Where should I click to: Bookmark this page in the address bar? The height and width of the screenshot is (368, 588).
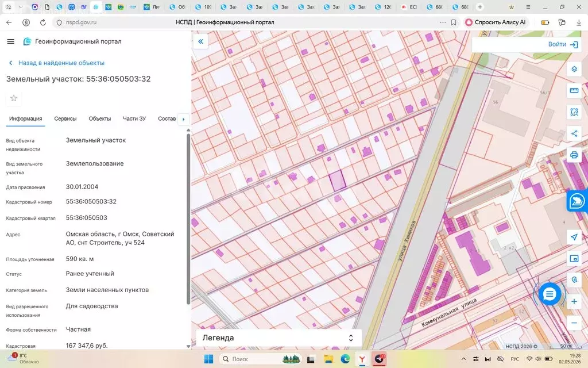[x=454, y=22]
